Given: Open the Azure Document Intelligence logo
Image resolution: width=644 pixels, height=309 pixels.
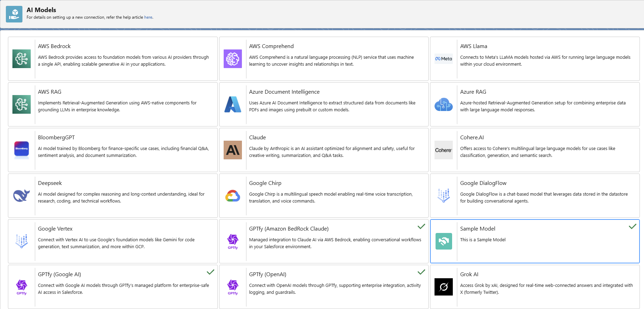Looking at the screenshot, I should click(233, 104).
